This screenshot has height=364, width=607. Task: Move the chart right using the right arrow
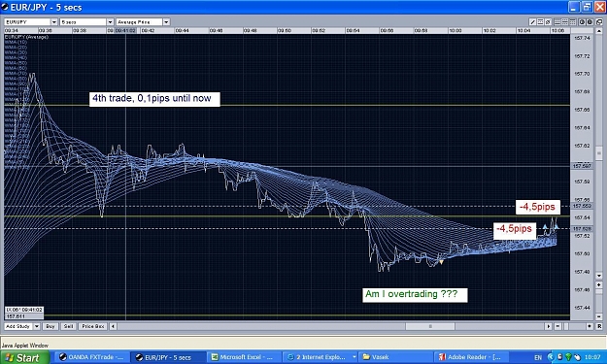point(549,326)
